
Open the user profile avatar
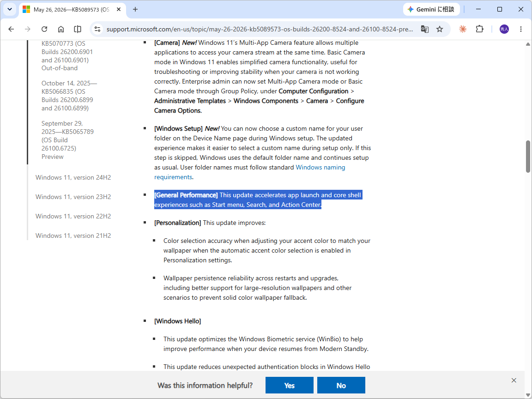coord(504,29)
